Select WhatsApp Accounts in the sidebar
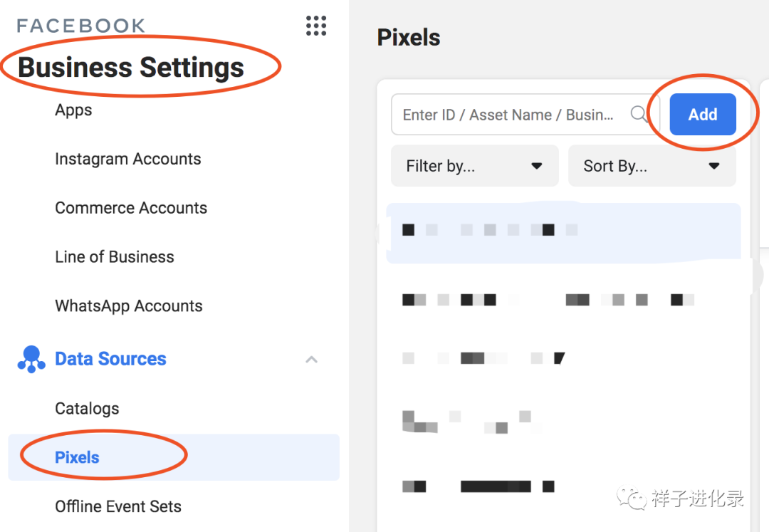 pos(128,306)
